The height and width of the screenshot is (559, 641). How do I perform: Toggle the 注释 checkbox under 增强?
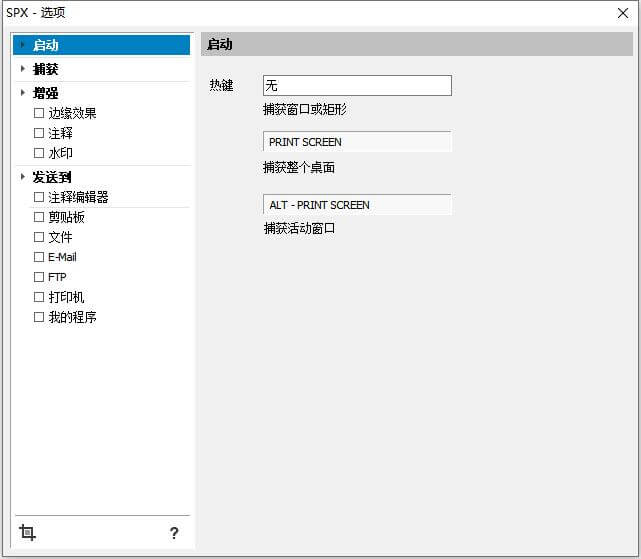point(39,133)
